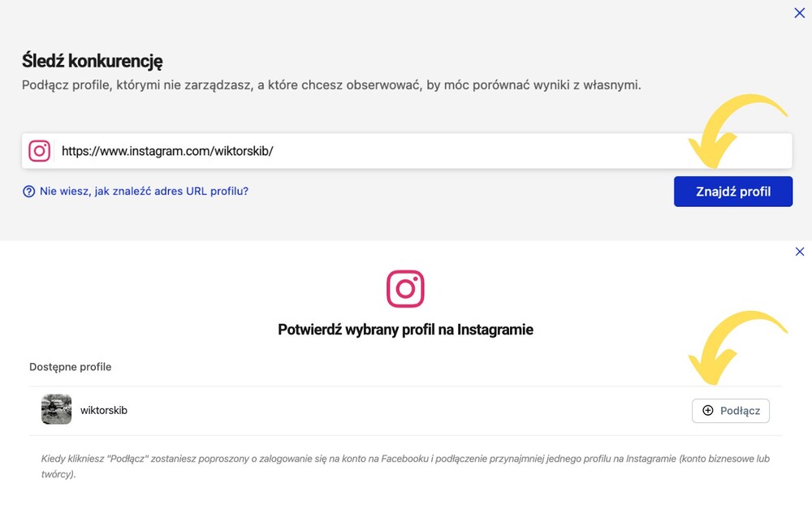Click the yellow arrow pointing to Podłącz
This screenshot has width=812, height=518.
[736, 347]
